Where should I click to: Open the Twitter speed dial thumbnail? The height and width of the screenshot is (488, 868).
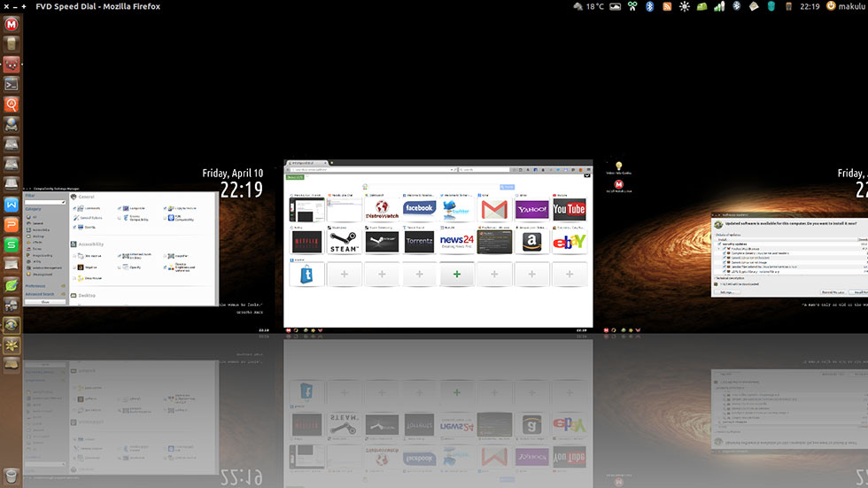coord(457,209)
